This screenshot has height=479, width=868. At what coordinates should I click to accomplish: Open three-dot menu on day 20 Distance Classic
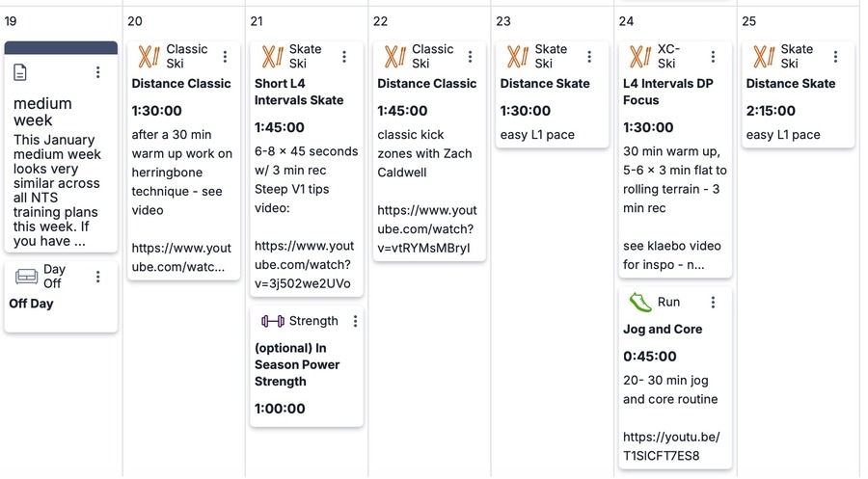[225, 57]
